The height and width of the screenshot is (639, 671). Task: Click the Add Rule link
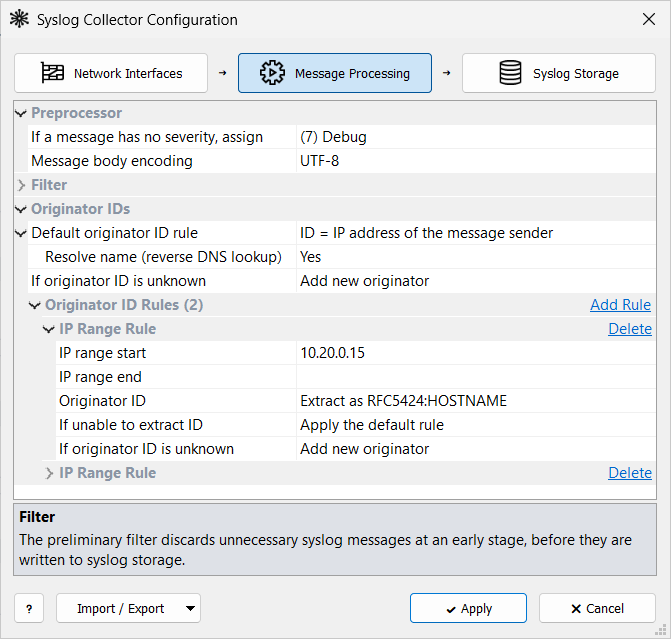click(x=620, y=305)
